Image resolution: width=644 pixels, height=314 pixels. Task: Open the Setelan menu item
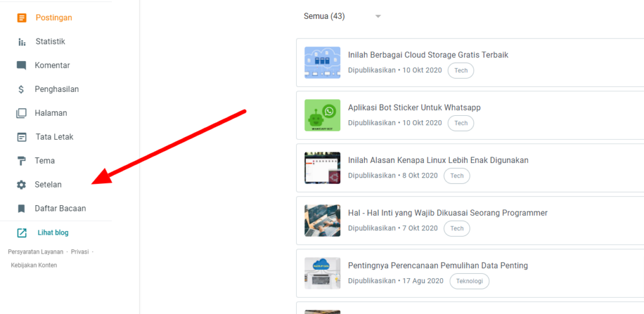48,185
